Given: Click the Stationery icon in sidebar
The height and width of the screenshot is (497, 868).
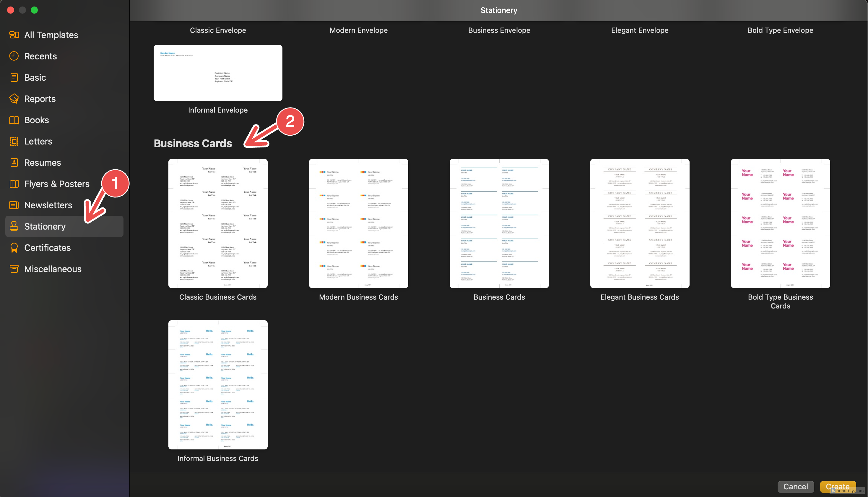Looking at the screenshot, I should pos(14,226).
